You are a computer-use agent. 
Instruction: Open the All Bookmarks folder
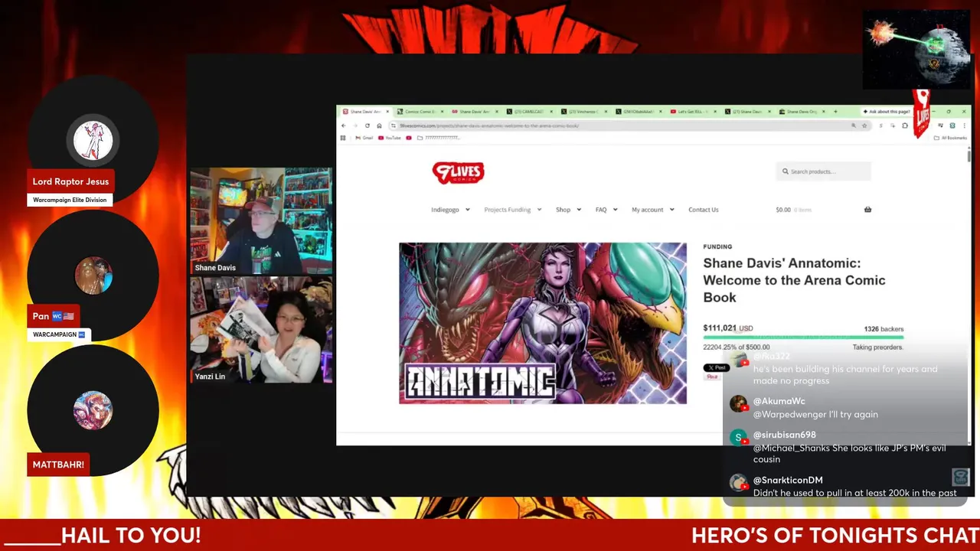(951, 138)
